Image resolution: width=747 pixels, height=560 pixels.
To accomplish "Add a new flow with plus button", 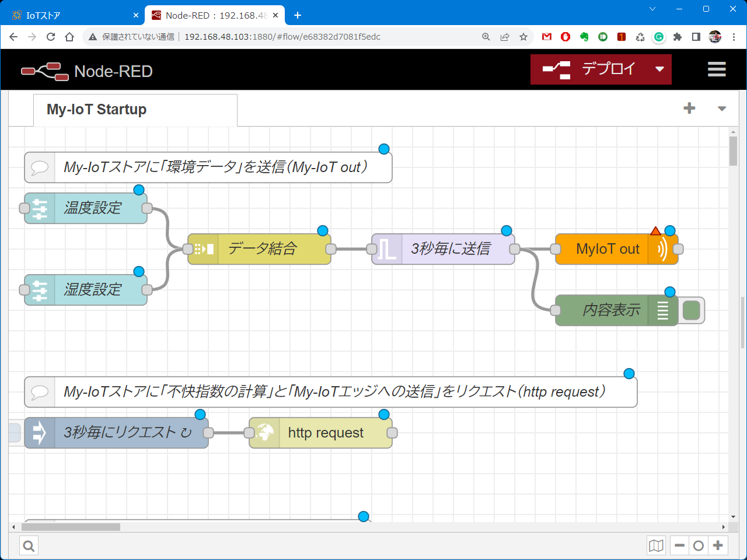I will click(x=689, y=108).
